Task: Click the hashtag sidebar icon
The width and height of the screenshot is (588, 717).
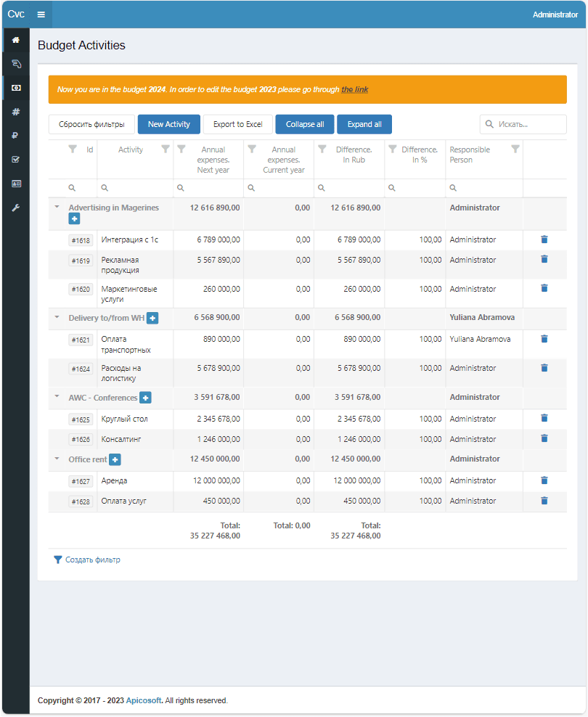Action: click(x=16, y=112)
